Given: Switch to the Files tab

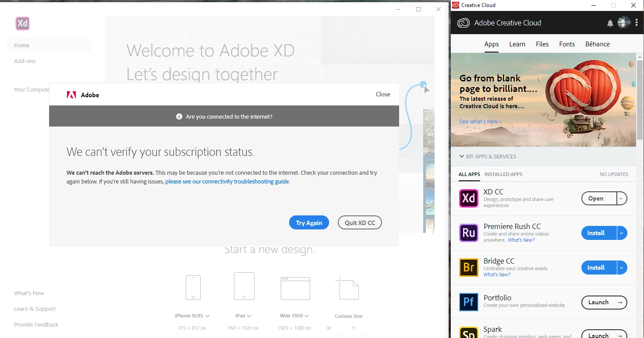Looking at the screenshot, I should point(542,44).
